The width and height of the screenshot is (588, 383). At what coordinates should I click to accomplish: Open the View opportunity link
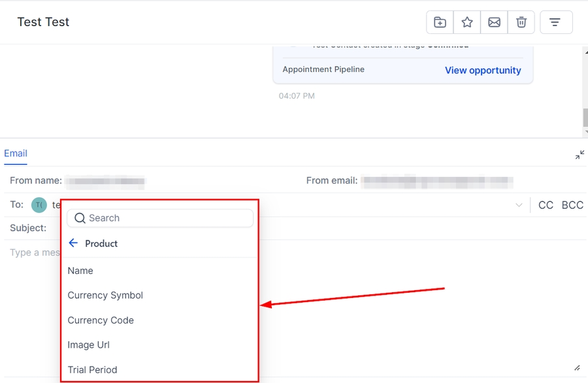point(483,71)
